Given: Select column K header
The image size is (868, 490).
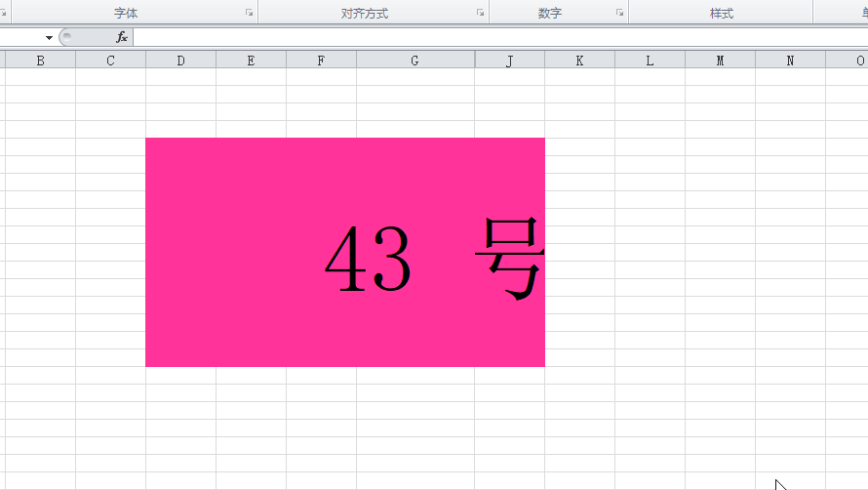Looking at the screenshot, I should (x=579, y=61).
